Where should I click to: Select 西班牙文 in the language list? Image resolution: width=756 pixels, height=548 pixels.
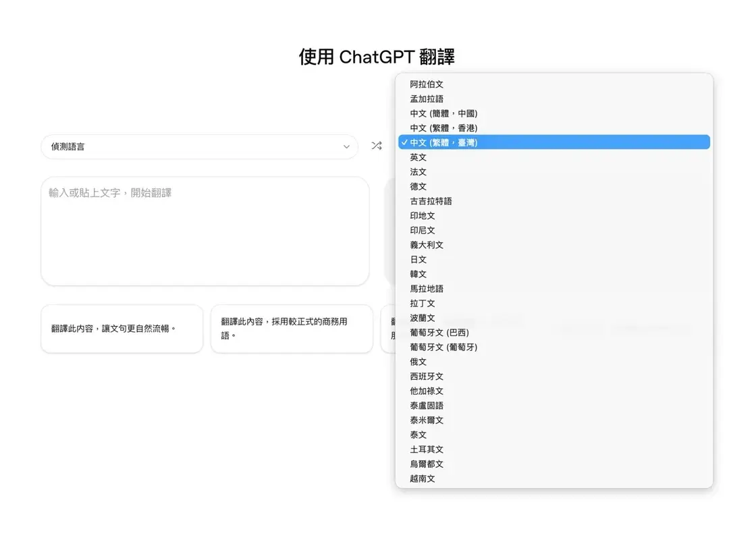pyautogui.click(x=554, y=377)
